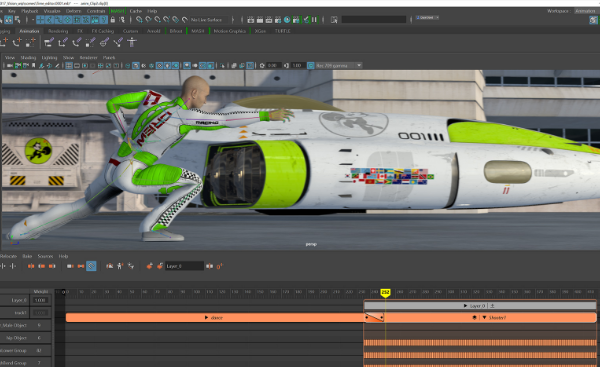Toggle the color management button beside gamma dropdown
The height and width of the screenshot is (367, 600).
pos(310,66)
